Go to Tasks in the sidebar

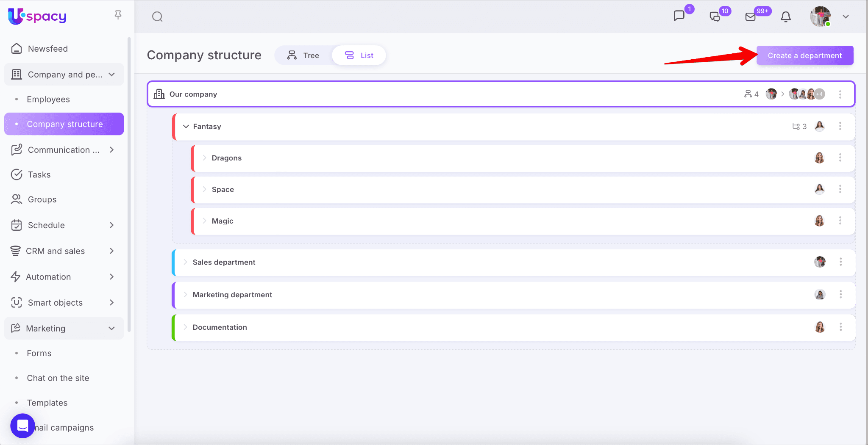(x=39, y=175)
